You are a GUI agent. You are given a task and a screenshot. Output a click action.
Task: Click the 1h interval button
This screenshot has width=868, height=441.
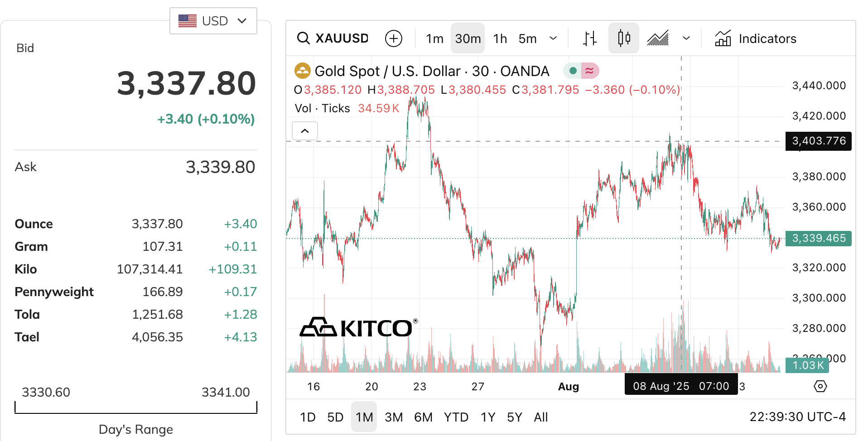[500, 38]
